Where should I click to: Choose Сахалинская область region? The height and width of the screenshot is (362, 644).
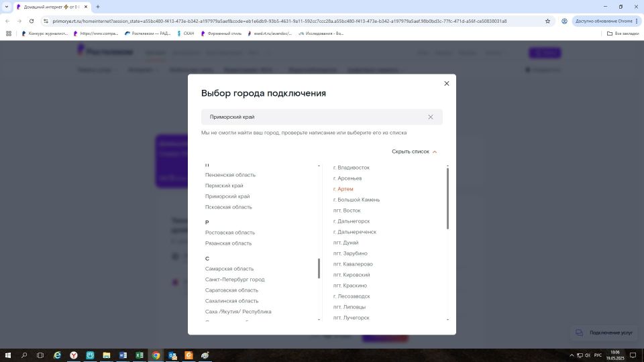(231, 301)
